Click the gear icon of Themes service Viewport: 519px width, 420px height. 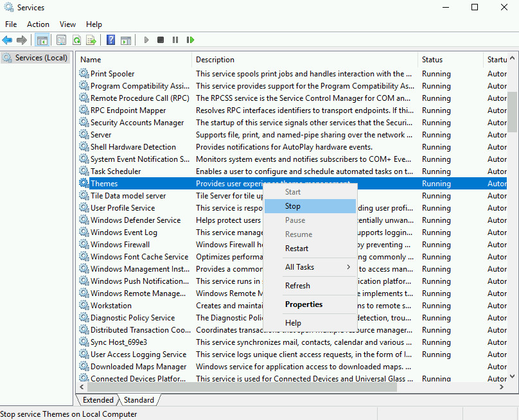[84, 184]
